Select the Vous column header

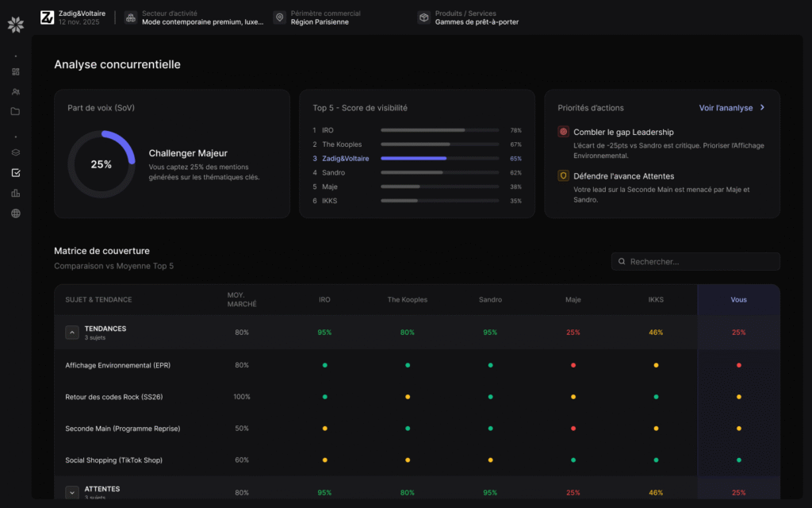point(738,300)
